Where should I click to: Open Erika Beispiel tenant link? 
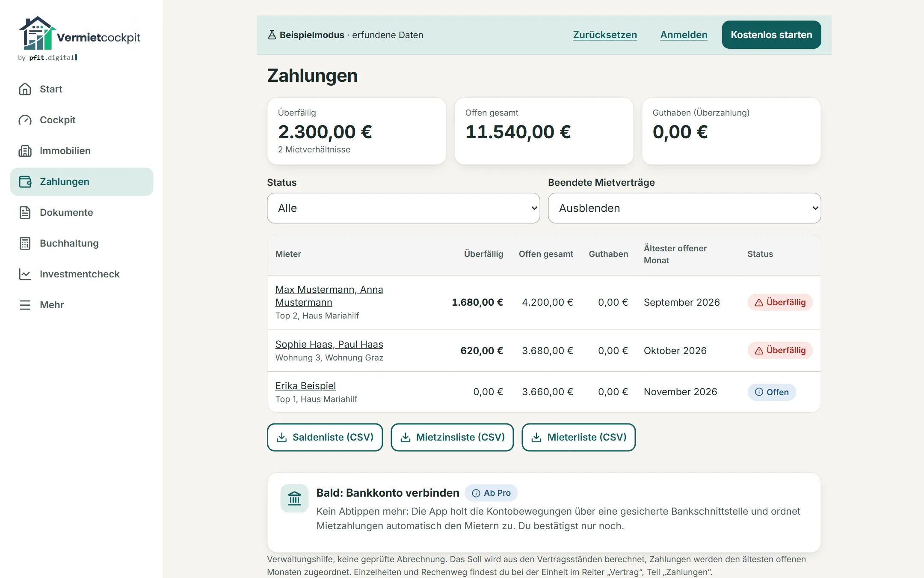pos(305,386)
